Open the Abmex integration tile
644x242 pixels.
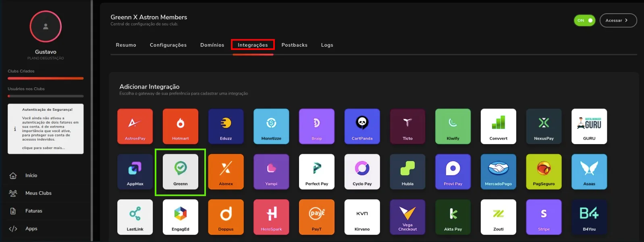click(x=226, y=172)
